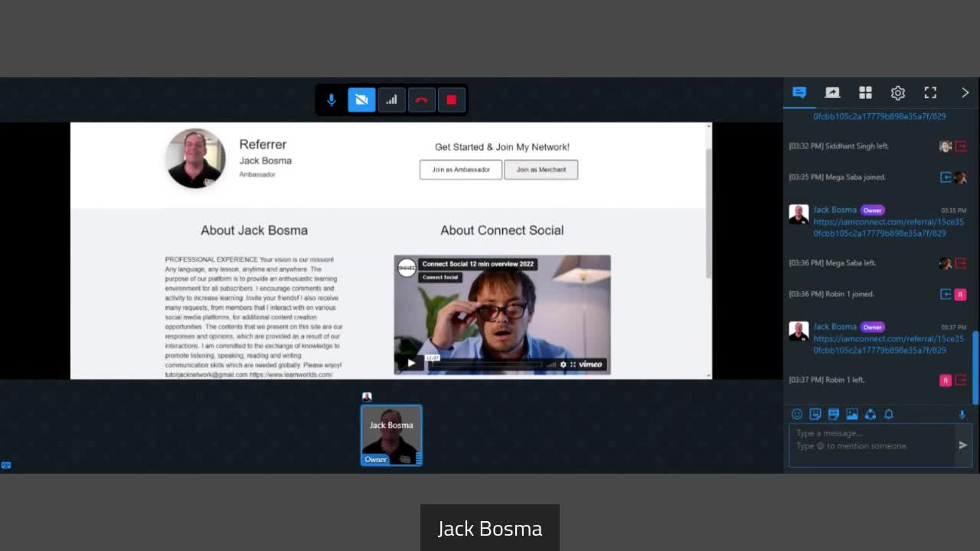Open connection signal strength indicator
The height and width of the screenshot is (551, 980).
pos(391,100)
